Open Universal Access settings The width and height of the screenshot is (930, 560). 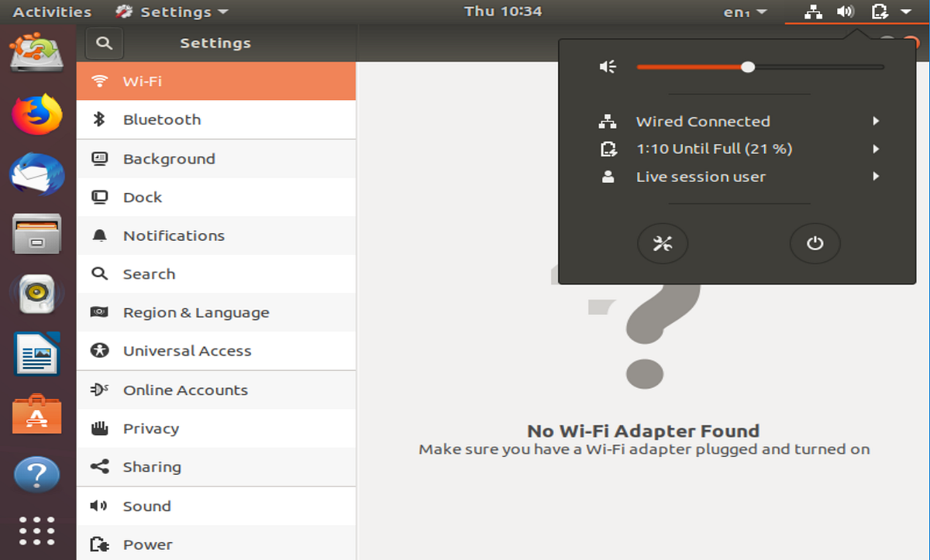pos(216,351)
